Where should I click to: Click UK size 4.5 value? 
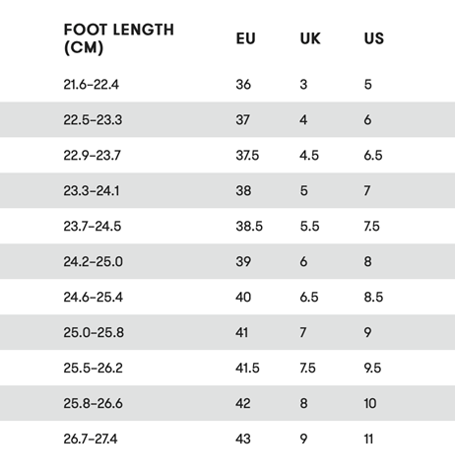click(x=309, y=155)
